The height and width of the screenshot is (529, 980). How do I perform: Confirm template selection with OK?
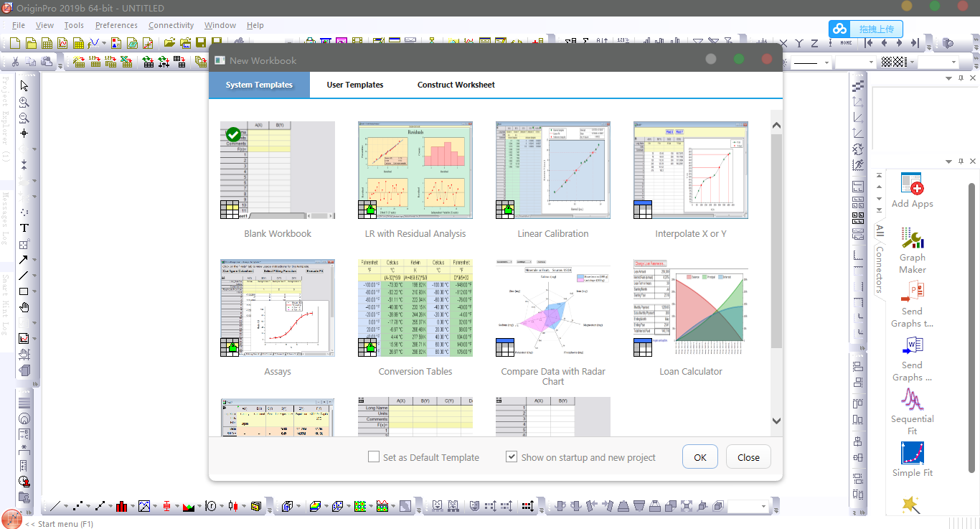coord(699,456)
